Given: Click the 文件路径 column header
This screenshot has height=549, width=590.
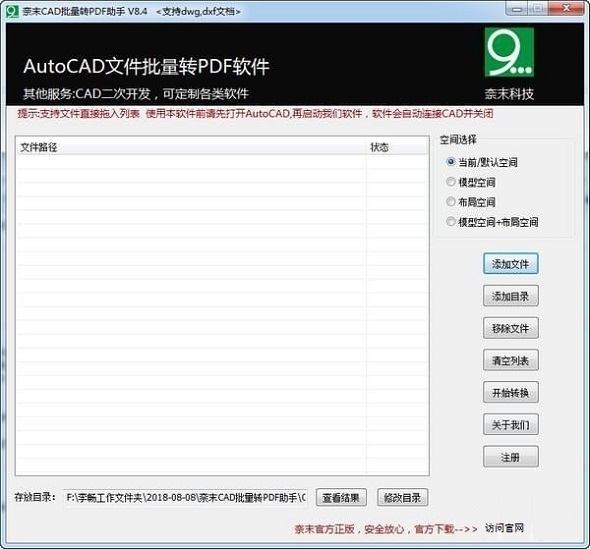Looking at the screenshot, I should [191, 147].
